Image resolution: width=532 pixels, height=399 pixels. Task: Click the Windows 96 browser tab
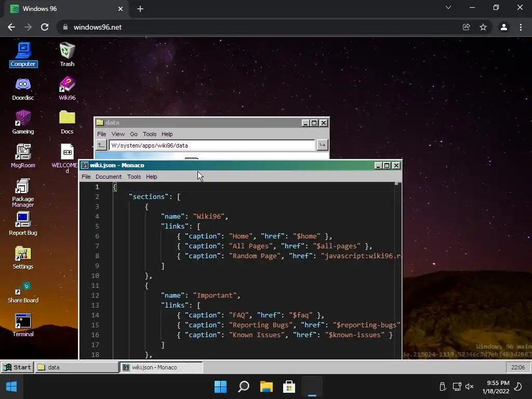[x=66, y=9]
